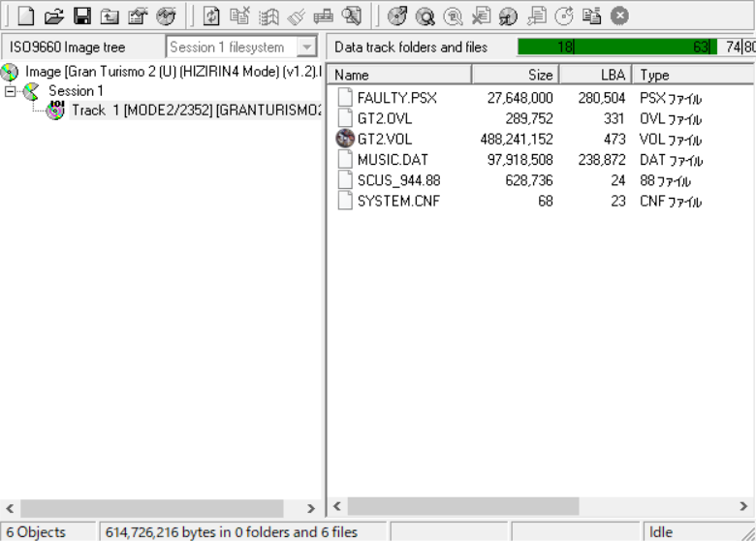Click the size value 488,241,152
756x541 pixels.
517,139
